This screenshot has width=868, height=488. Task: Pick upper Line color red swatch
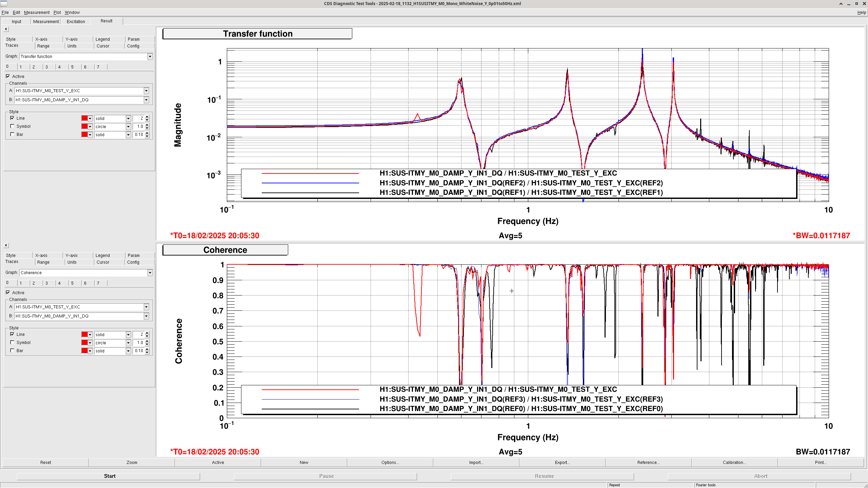click(x=84, y=118)
